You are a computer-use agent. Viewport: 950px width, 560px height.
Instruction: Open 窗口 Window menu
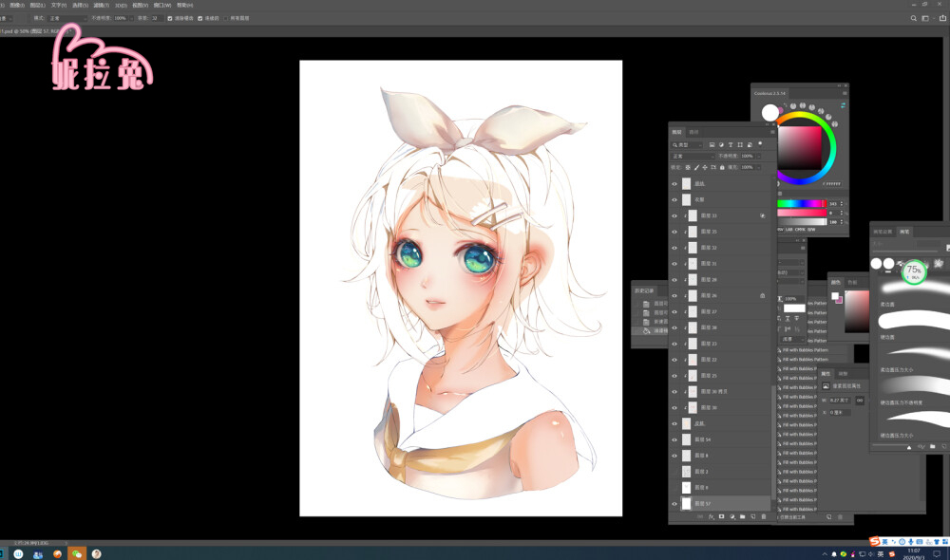162,5
